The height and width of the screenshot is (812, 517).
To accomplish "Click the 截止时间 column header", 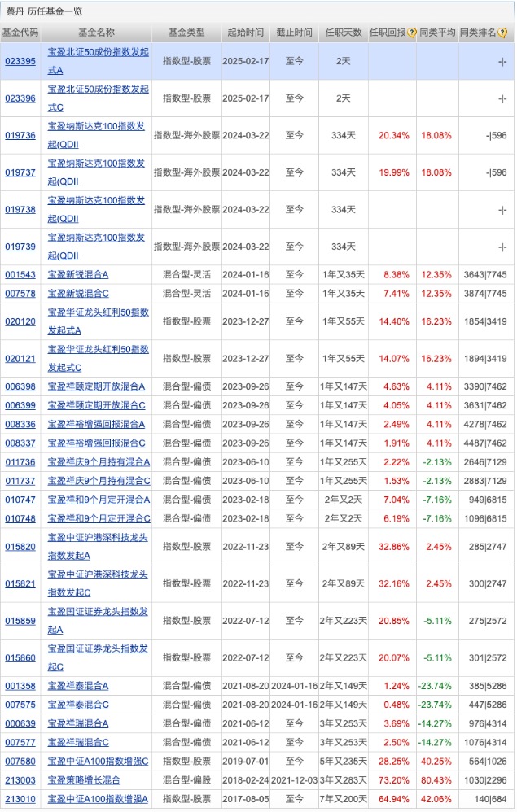I will coord(294,33).
